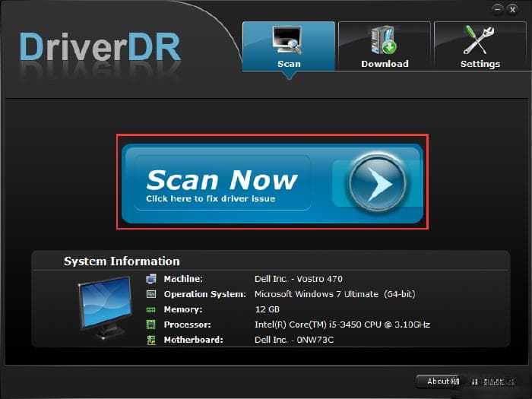Minimize the DriverDR window
The height and width of the screenshot is (399, 532).
click(497, 9)
